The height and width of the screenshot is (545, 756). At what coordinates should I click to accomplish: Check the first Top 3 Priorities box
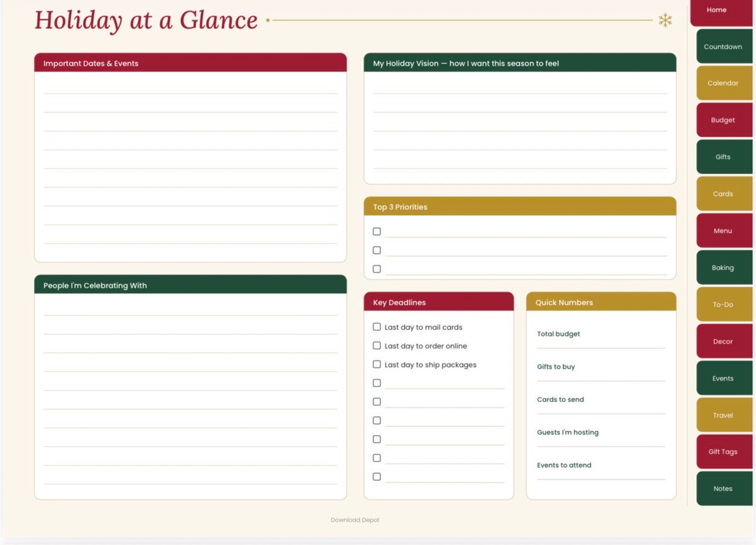[377, 231]
